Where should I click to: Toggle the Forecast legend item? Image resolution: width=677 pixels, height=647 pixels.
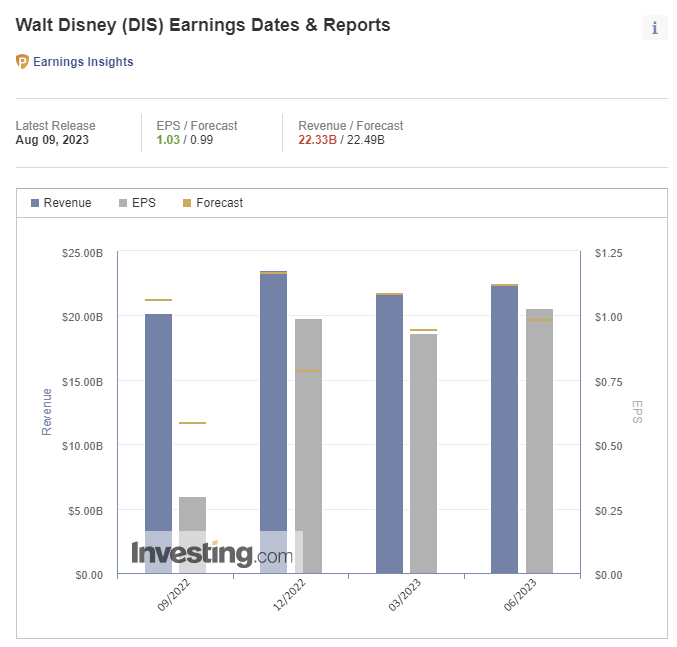pos(213,203)
